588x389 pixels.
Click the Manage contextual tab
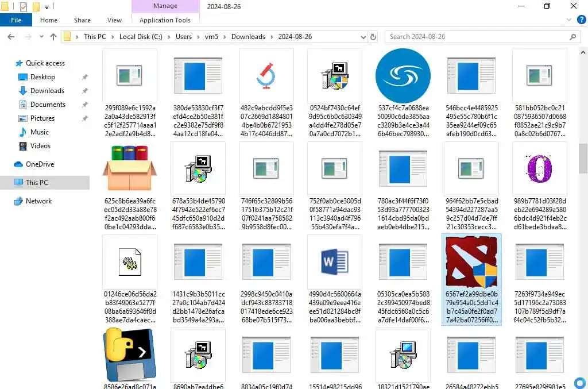pyautogui.click(x=165, y=6)
